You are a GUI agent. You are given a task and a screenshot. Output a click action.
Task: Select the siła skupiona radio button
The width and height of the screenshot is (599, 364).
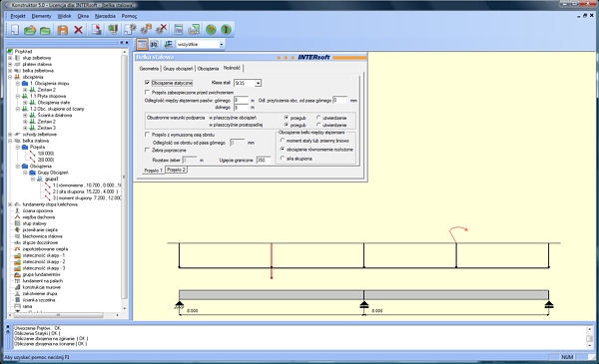tap(283, 159)
